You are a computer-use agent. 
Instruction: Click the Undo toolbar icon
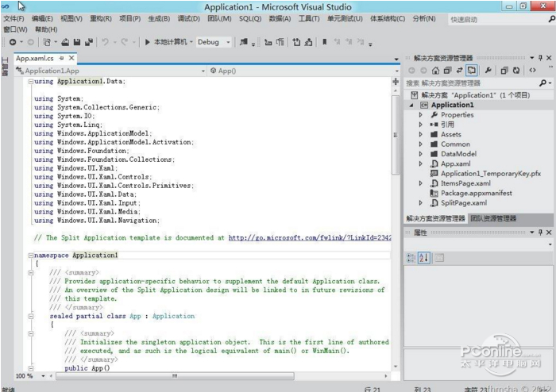(106, 42)
